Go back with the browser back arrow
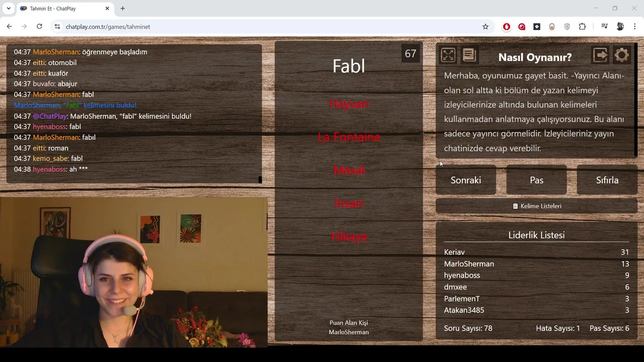644x362 pixels. coord(9,27)
